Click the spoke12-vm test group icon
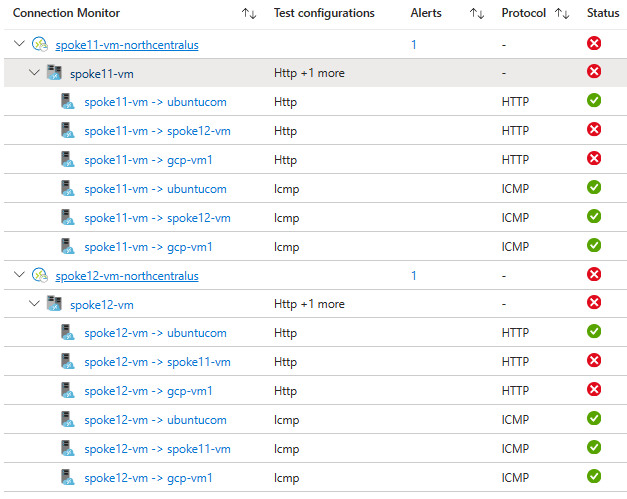This screenshot has height=499, width=627. (54, 304)
